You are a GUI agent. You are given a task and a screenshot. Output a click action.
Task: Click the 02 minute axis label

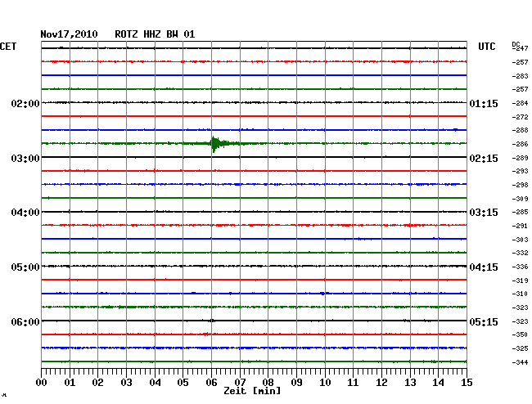97,383
